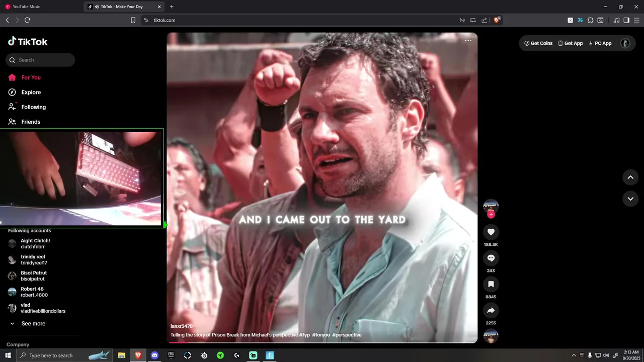Viewport: 644px width, 362px height.
Task: Share the video with the arrow icon
Action: pos(491,310)
